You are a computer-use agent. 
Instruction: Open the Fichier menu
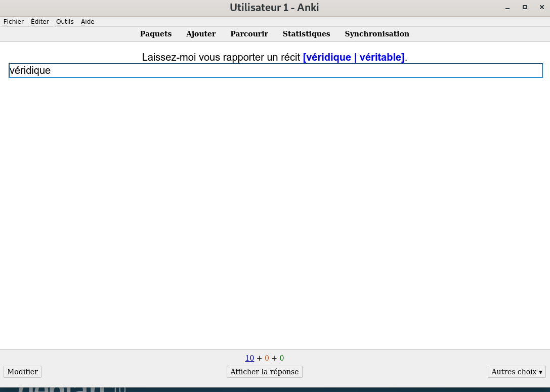click(x=13, y=21)
